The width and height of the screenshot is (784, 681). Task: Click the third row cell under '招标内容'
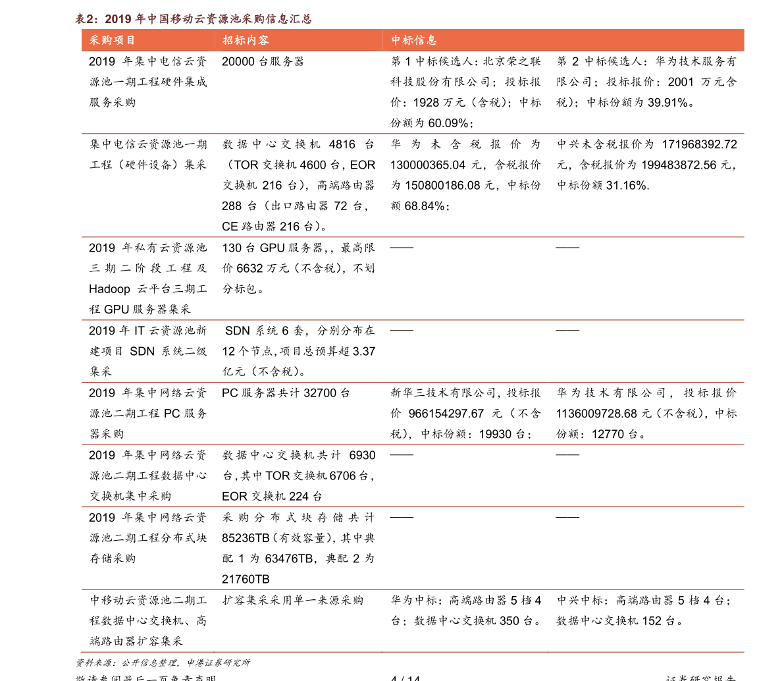303,279
